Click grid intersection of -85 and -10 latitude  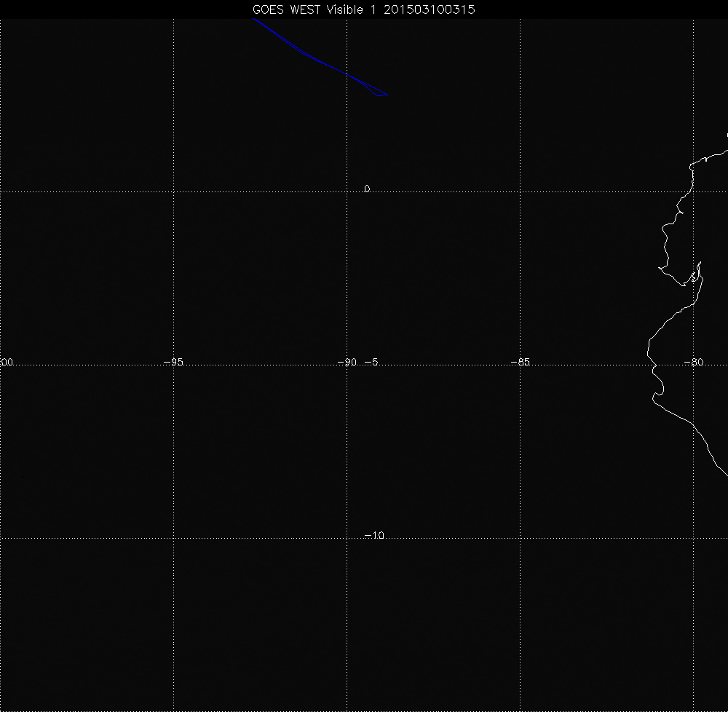pos(521,539)
